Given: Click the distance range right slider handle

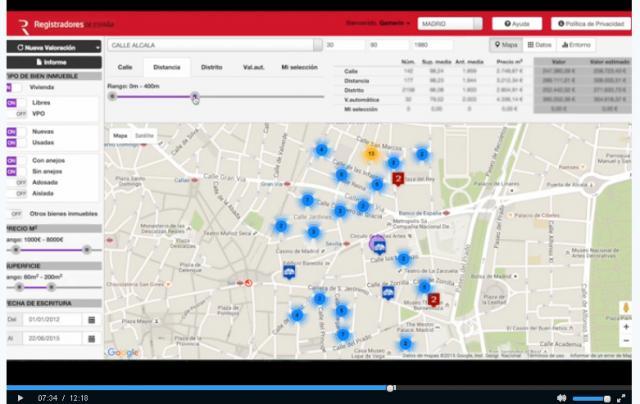Looking at the screenshot, I should click(x=195, y=97).
